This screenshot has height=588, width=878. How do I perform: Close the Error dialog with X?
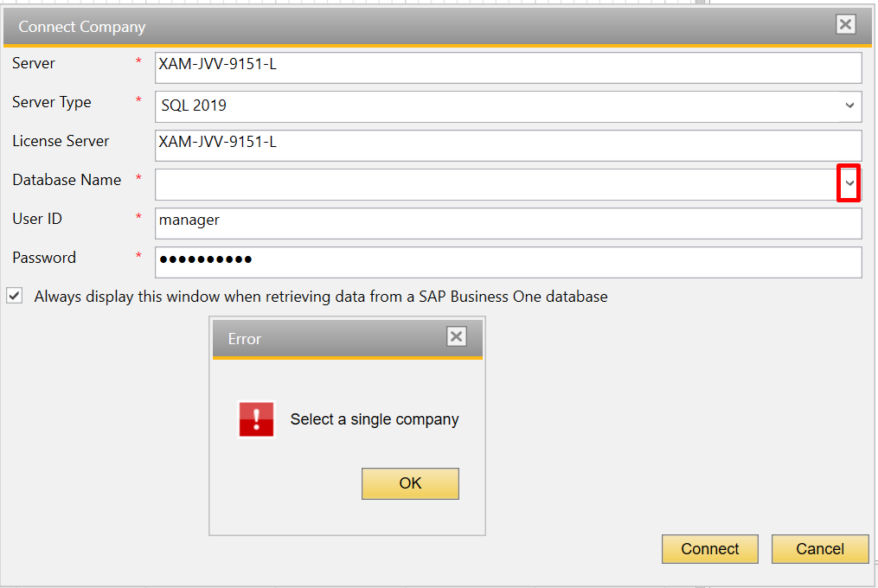(x=457, y=337)
